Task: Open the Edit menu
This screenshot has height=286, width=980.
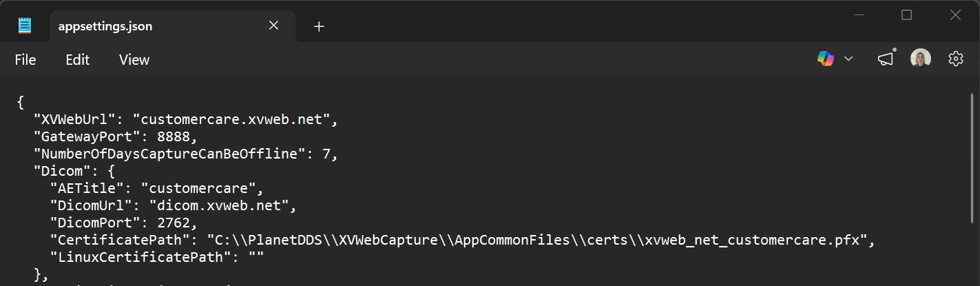Action: click(x=78, y=60)
